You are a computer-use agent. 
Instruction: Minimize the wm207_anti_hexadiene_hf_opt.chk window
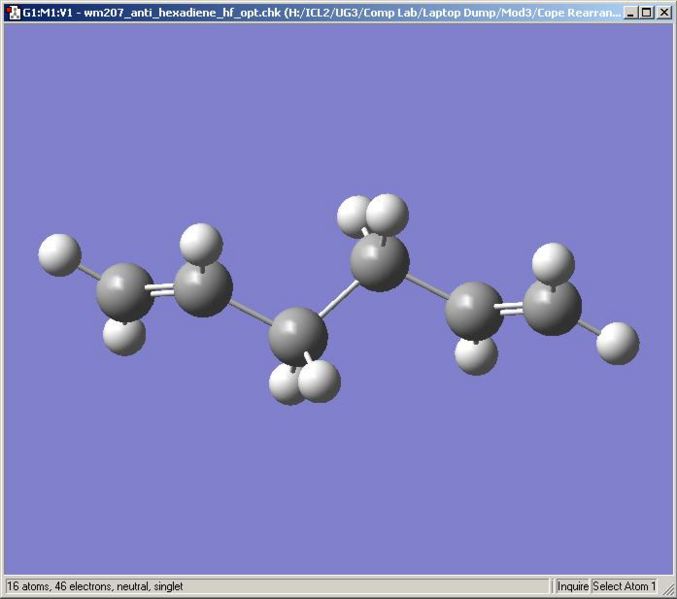[x=631, y=13]
